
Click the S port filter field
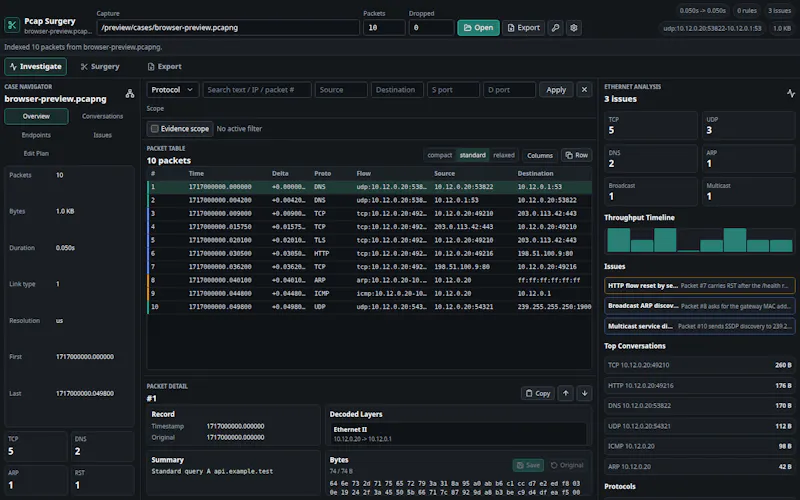pos(453,90)
